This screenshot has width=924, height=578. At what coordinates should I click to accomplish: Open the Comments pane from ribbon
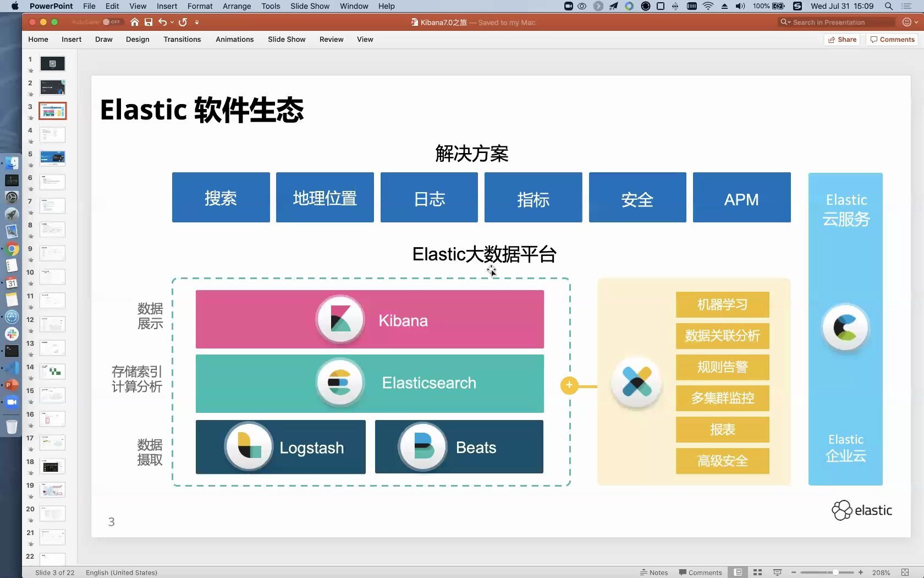click(x=893, y=40)
